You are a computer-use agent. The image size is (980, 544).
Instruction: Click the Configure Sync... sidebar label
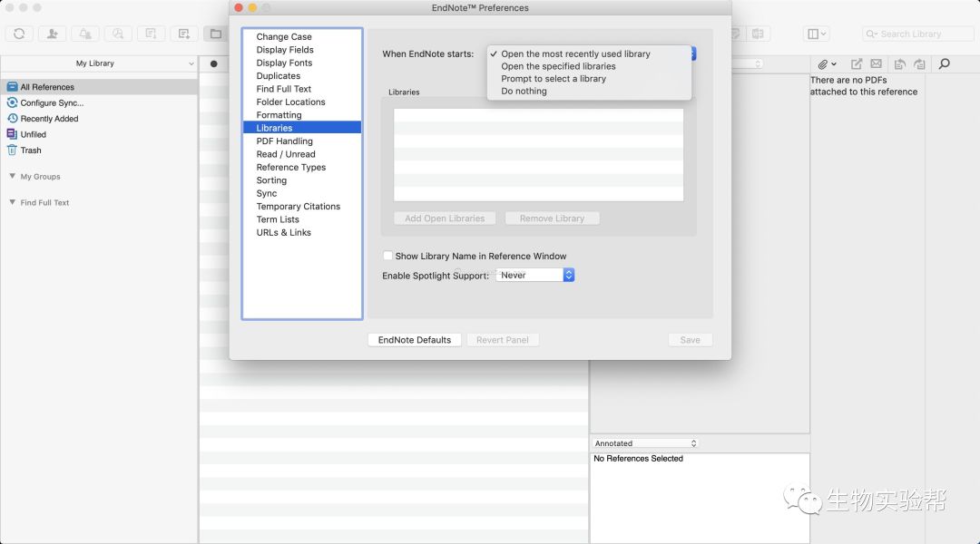click(x=52, y=103)
